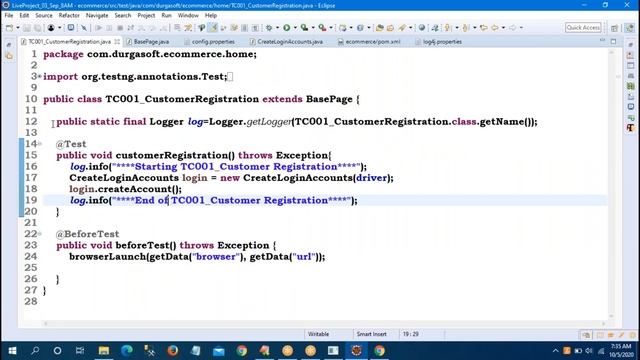This screenshot has width=640, height=360.
Task: Click the Save toolbar icon
Action: click(x=27, y=28)
